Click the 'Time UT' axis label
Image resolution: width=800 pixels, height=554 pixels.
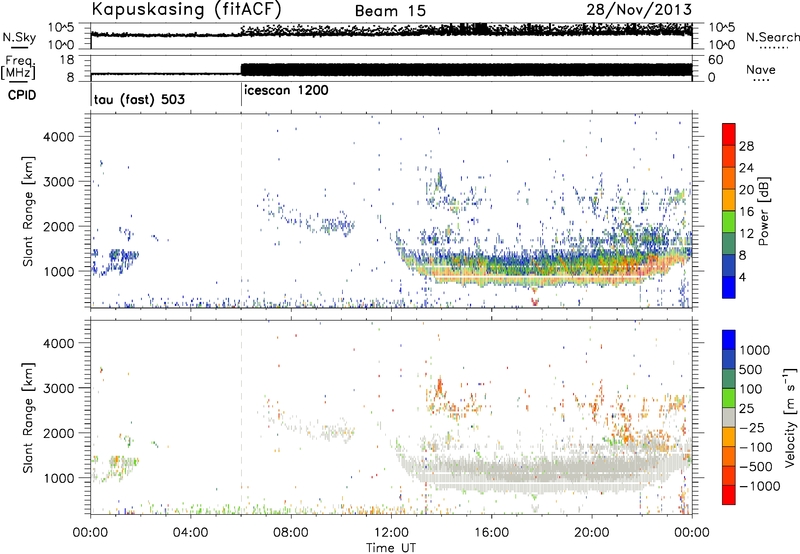coord(391,548)
